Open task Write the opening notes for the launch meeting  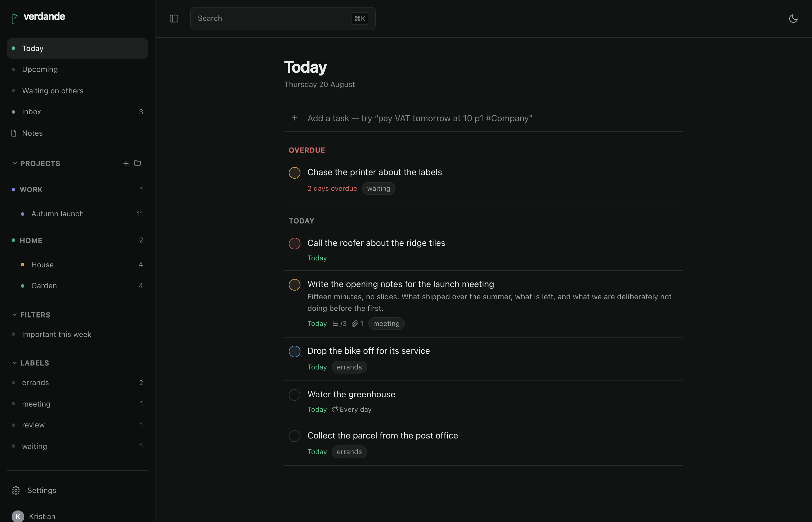pos(400,284)
